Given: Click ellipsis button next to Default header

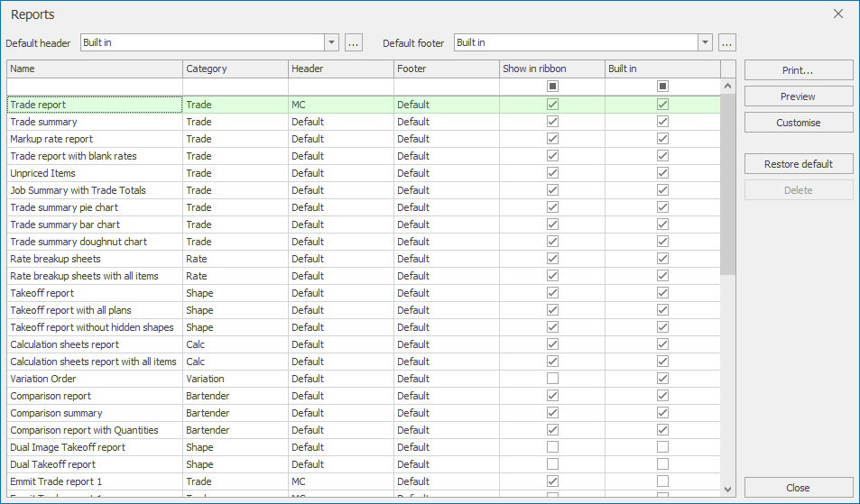Looking at the screenshot, I should tap(354, 43).
